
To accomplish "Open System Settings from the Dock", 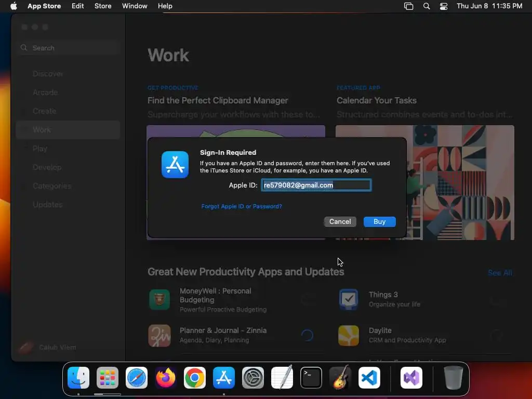I will tap(253, 378).
